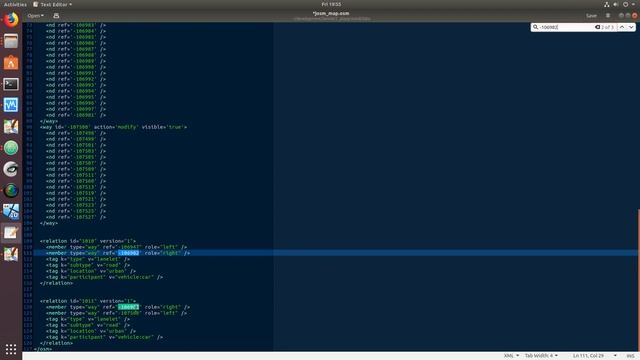Open the Tab Width 4 dropdown
The image size is (640, 360).
pos(541,356)
